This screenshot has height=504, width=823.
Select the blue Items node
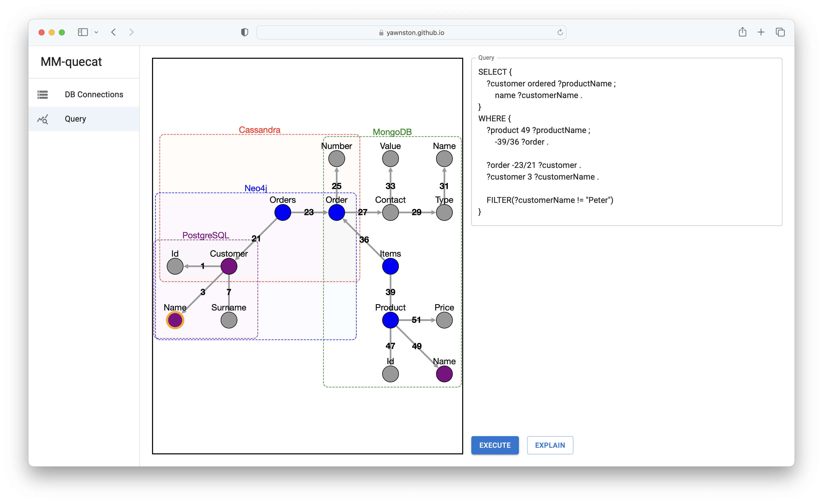390,266
